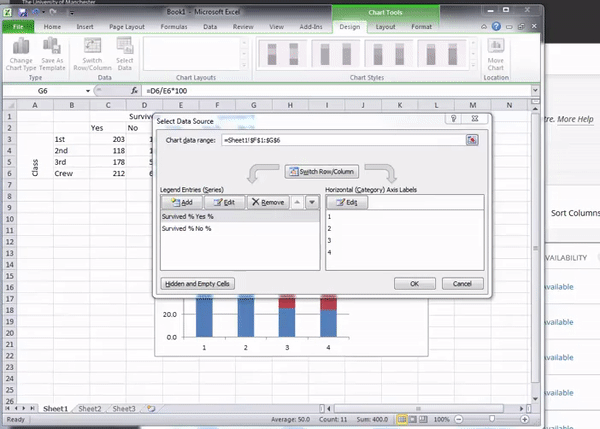Click the range selector icon beside Chart data range
This screenshot has width=600, height=429.
471,140
